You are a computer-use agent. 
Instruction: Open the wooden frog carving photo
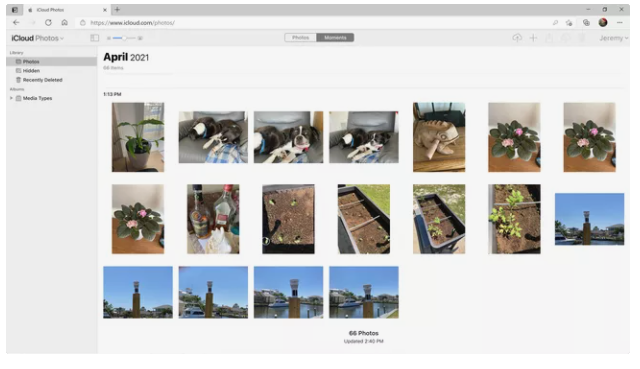439,137
